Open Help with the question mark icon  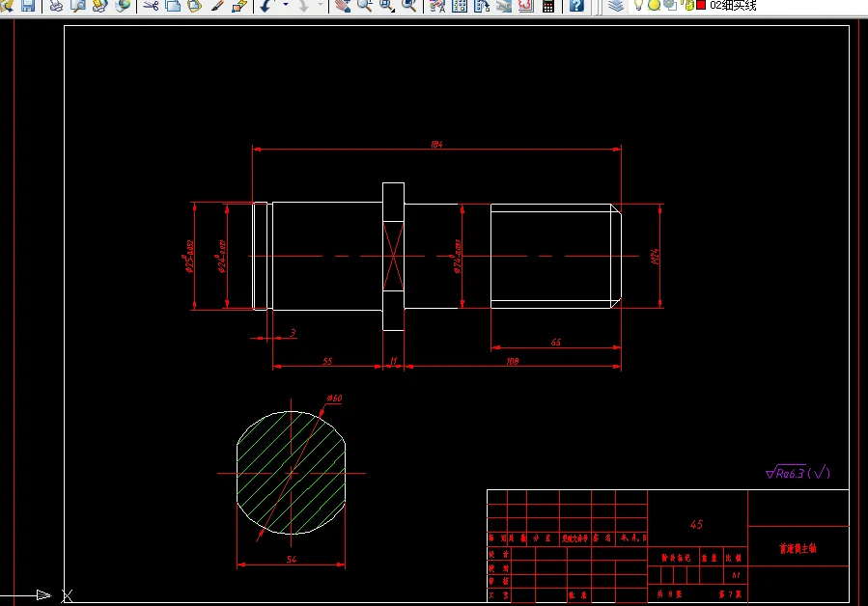pyautogui.click(x=576, y=6)
